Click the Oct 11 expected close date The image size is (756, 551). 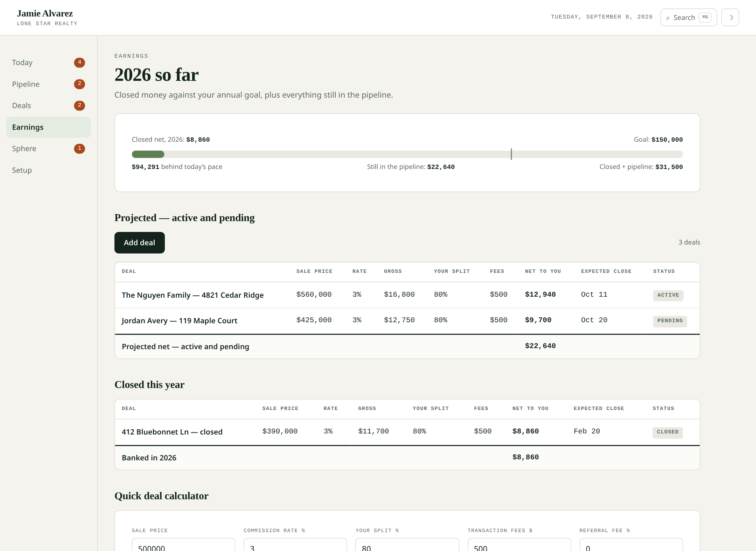coord(594,295)
